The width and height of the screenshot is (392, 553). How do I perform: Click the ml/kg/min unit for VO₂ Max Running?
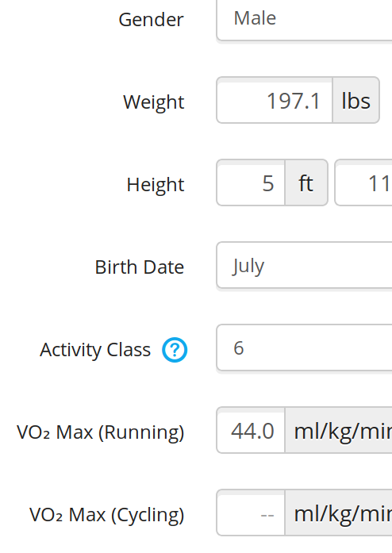(x=339, y=430)
